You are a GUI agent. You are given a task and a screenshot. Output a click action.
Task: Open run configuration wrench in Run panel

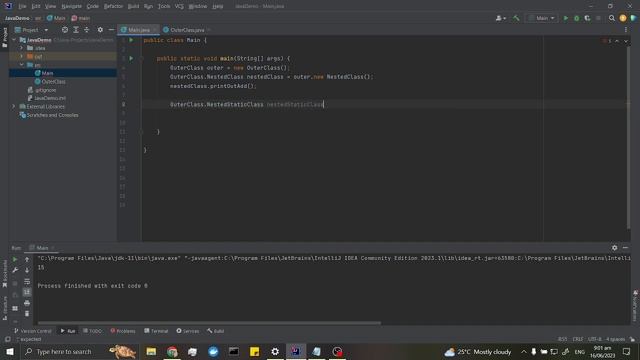point(15,270)
